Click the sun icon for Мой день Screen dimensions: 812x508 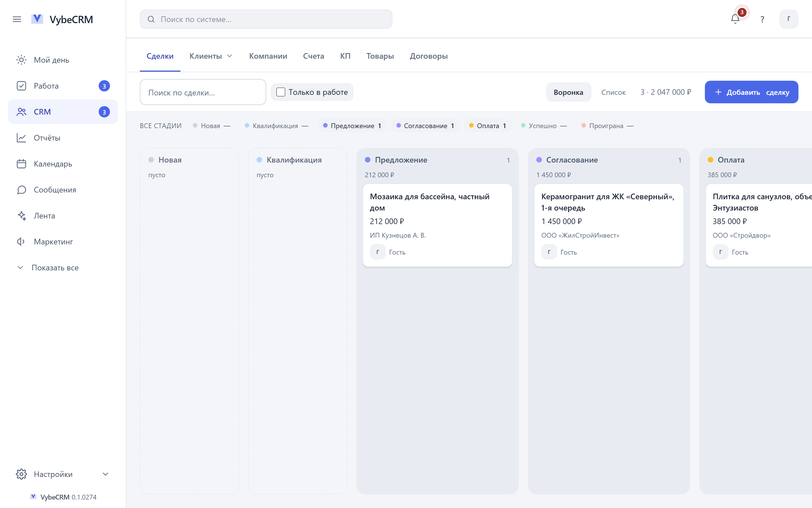pyautogui.click(x=21, y=60)
